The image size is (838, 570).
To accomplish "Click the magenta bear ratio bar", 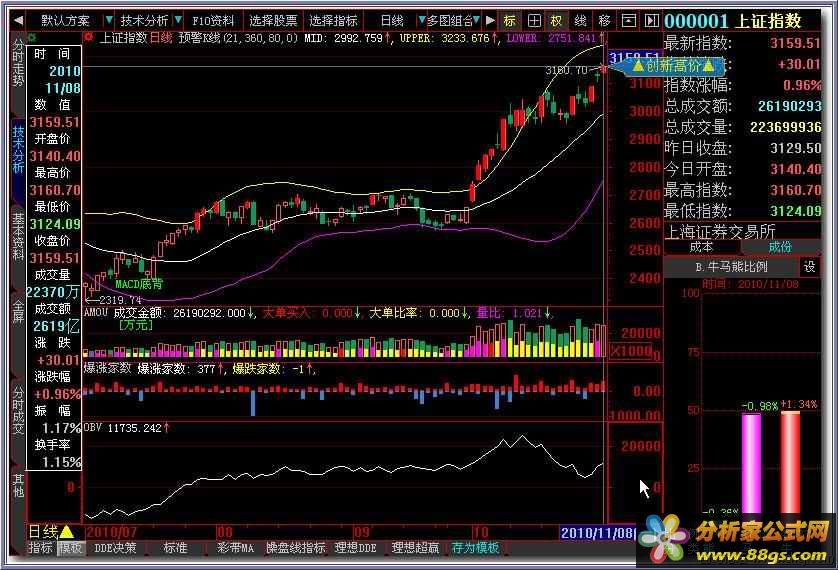I will click(751, 463).
